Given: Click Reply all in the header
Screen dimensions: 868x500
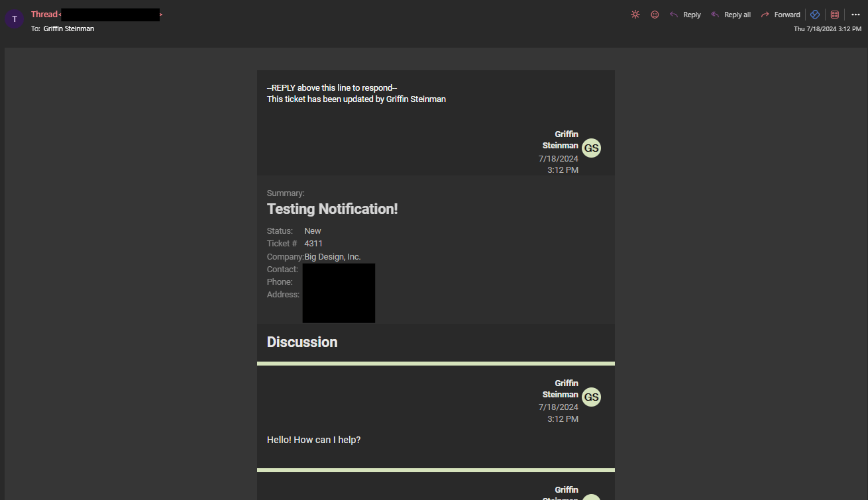Looking at the screenshot, I should (x=731, y=15).
